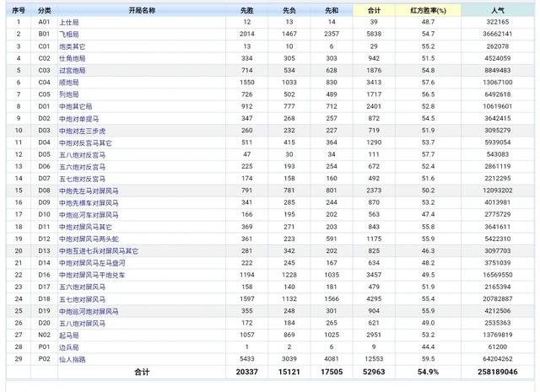Select overall win rate 54.9%
The image size is (540, 392).
click(x=428, y=372)
